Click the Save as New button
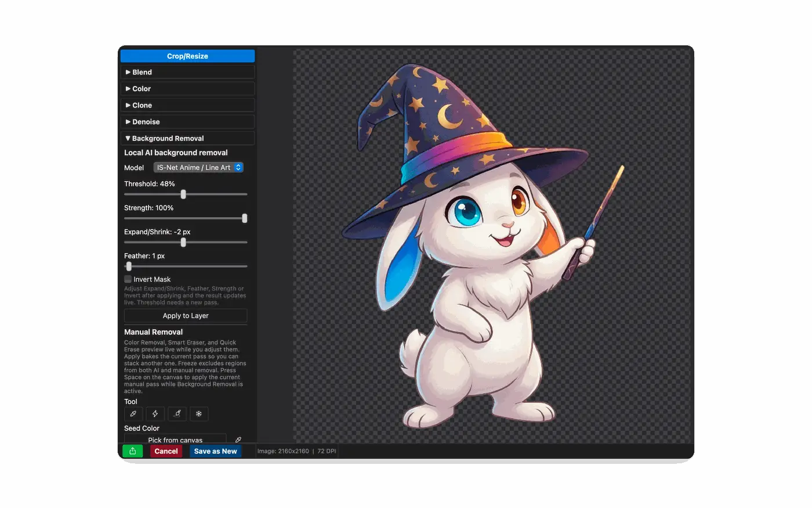The height and width of the screenshot is (508, 812). click(x=215, y=451)
